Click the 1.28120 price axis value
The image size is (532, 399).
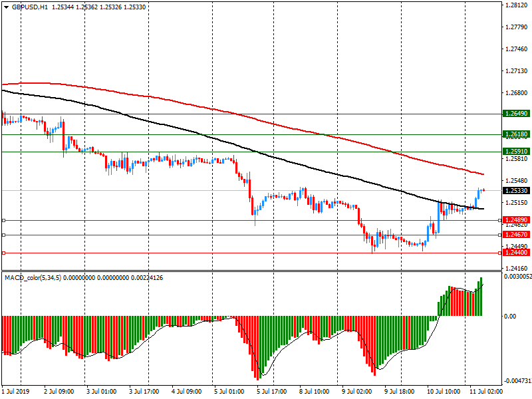coord(517,5)
